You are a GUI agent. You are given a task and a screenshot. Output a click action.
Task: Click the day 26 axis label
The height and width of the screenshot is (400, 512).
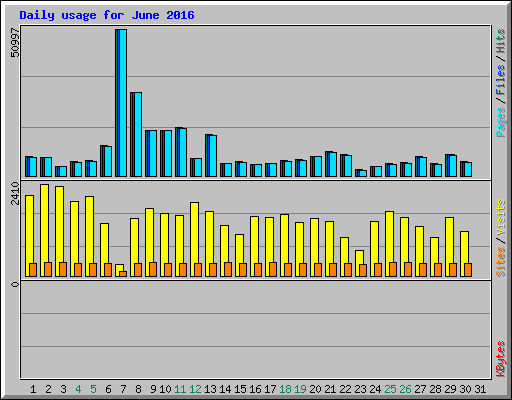click(405, 389)
